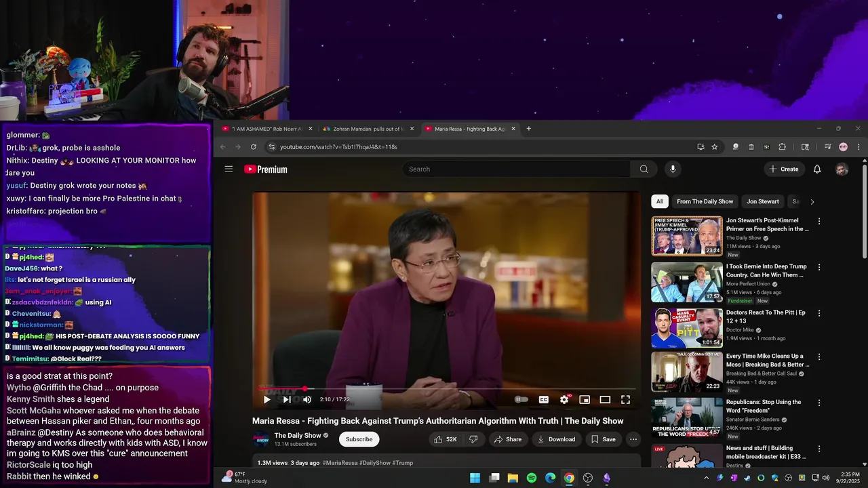Open the Create menu
Viewport: 868px width, 488px height.
[x=784, y=169]
